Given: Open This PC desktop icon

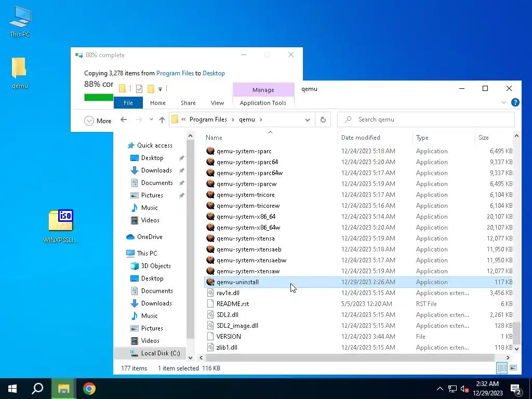Looking at the screenshot, I should point(20,21).
